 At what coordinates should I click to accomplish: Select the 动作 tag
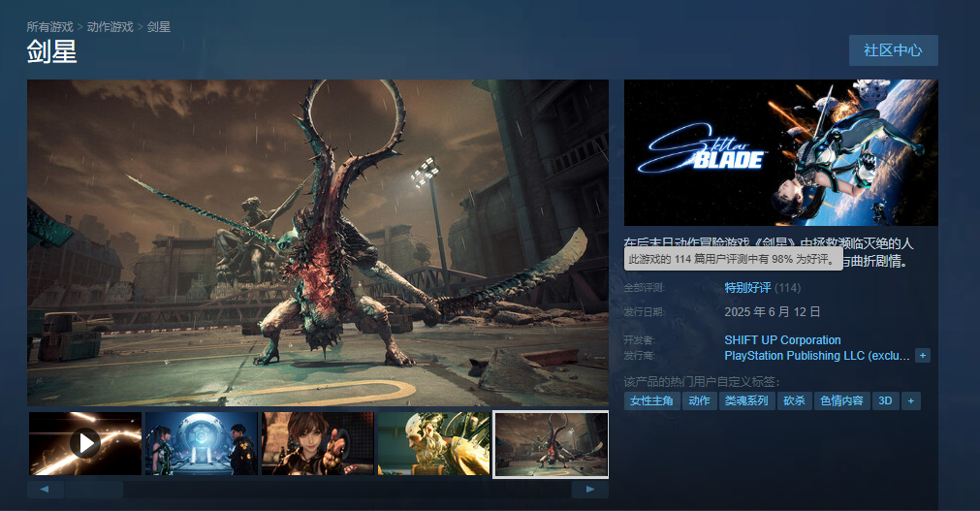point(699,400)
